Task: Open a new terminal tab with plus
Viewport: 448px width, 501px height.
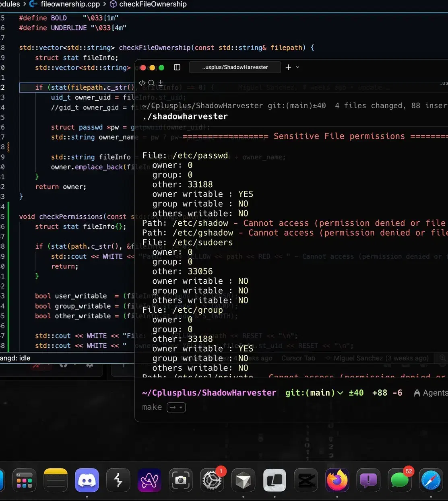Action: click(x=288, y=67)
